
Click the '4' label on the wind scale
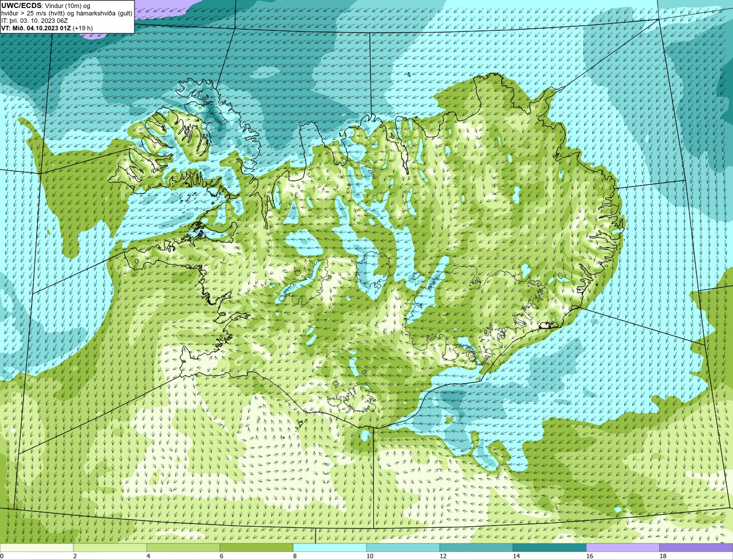click(148, 556)
